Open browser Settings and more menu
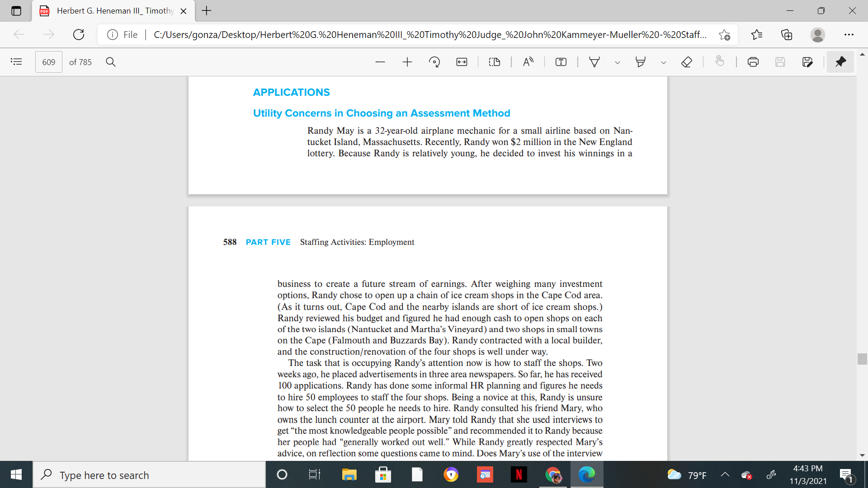Screen dimensions: 868x488 point(849,34)
